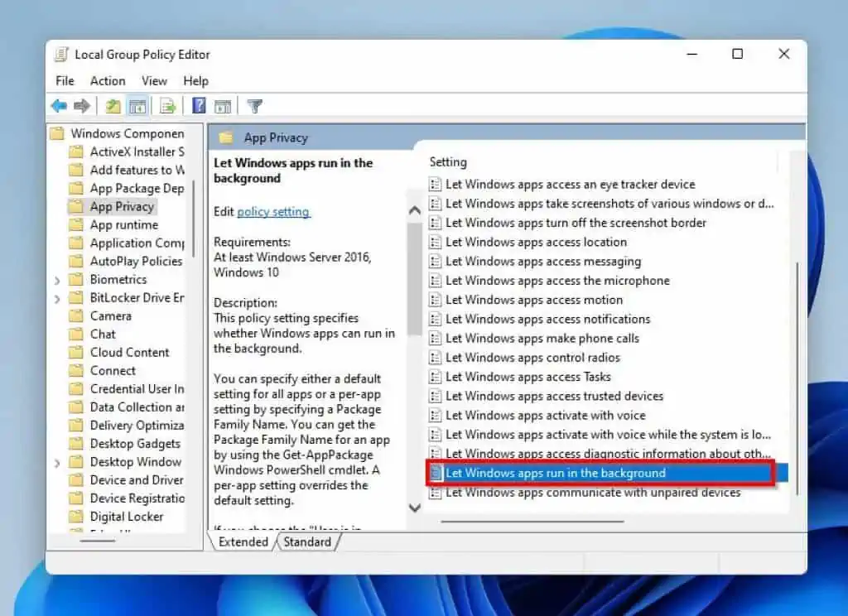Open Let Windows apps access location setting
848x616 pixels.
[536, 242]
